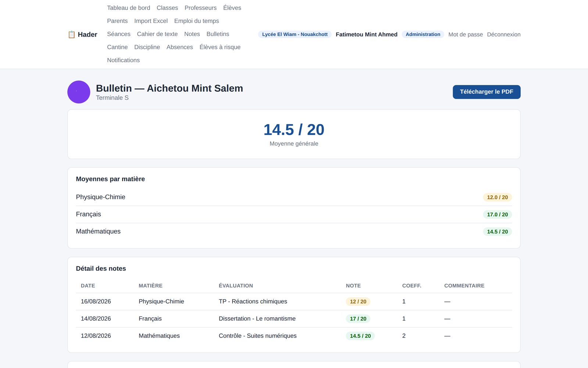Click the 16/08/2026 date cell
588x368 pixels.
(x=96, y=301)
